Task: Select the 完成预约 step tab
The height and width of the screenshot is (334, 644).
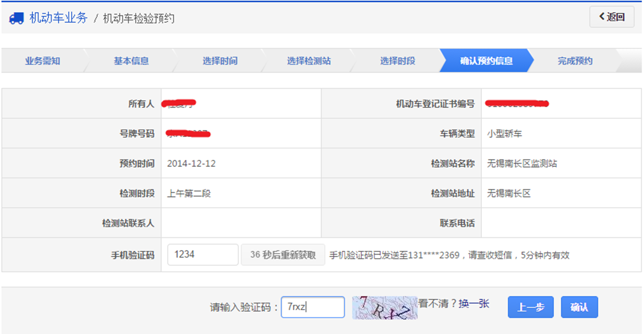Action: (x=575, y=61)
